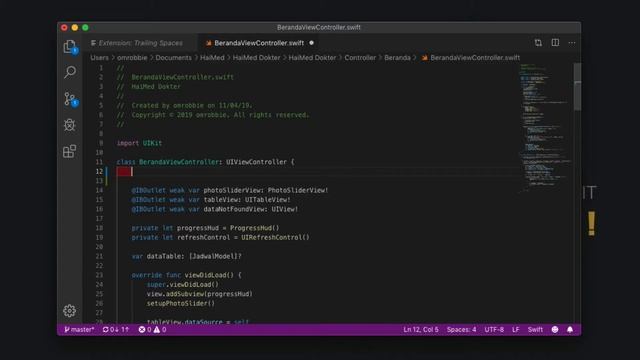Checkout branch via master* indicator
This screenshot has width=640, height=360.
pyautogui.click(x=79, y=329)
